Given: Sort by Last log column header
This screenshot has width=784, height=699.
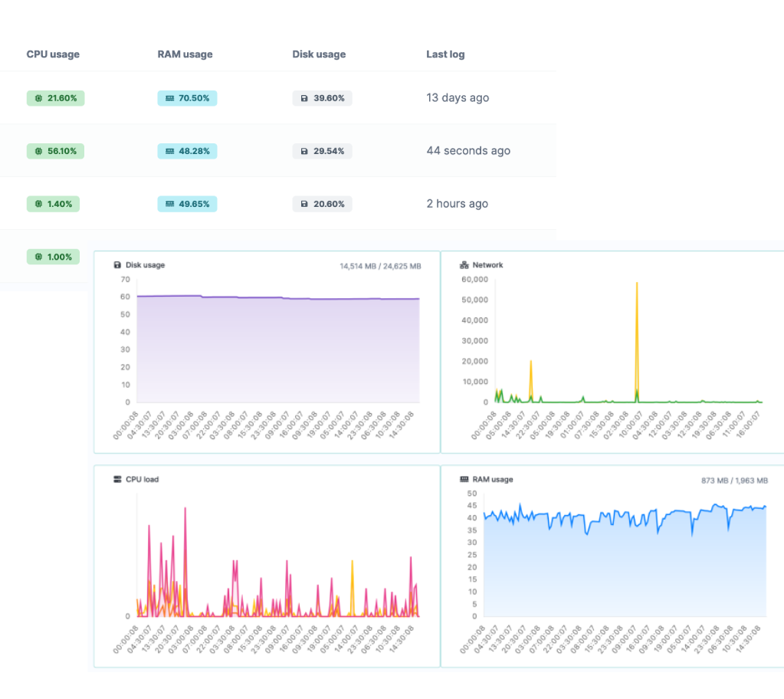Looking at the screenshot, I should (x=445, y=54).
